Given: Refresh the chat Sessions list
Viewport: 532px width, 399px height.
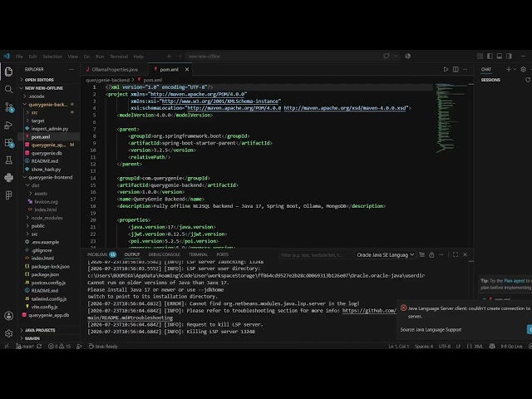Looking at the screenshot, I should (528, 80).
